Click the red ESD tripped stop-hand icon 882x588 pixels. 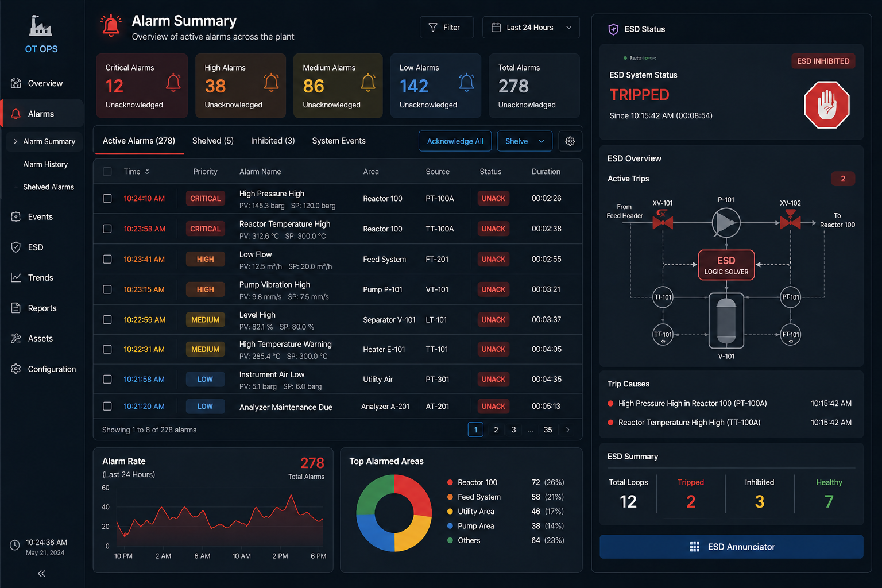click(826, 105)
